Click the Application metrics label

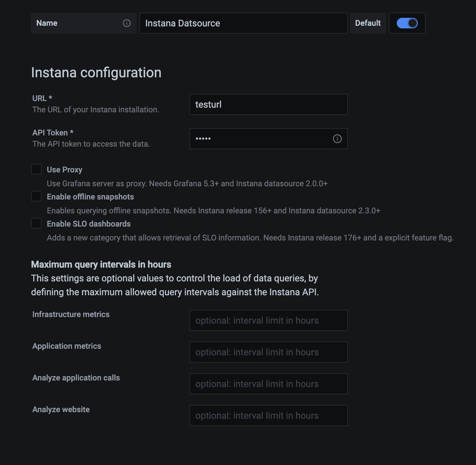pos(67,346)
